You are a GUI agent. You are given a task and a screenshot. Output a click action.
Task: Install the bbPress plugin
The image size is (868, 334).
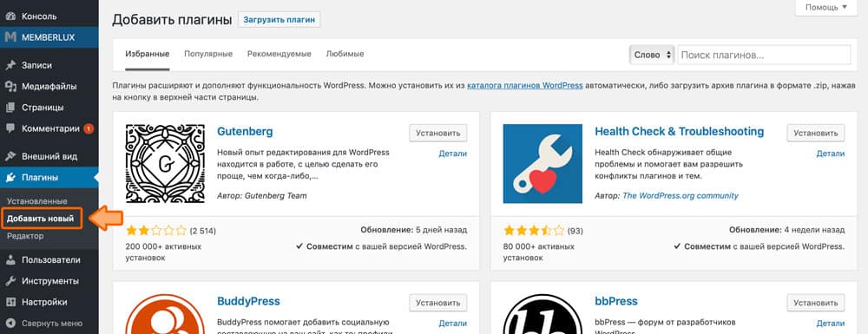[816, 303]
